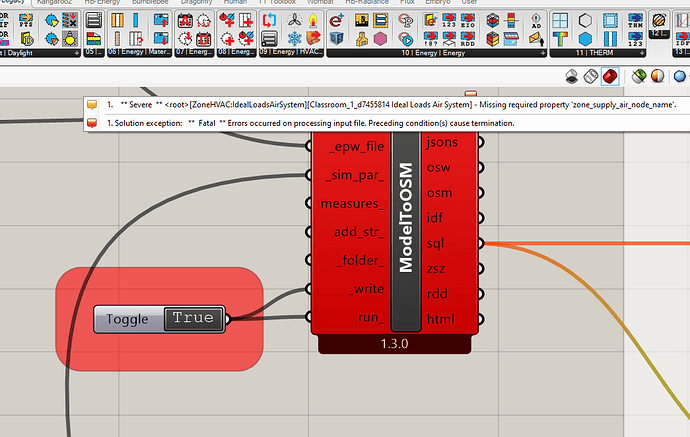Select the EIO result reader icon
This screenshot has width=690, height=437.
click(468, 20)
